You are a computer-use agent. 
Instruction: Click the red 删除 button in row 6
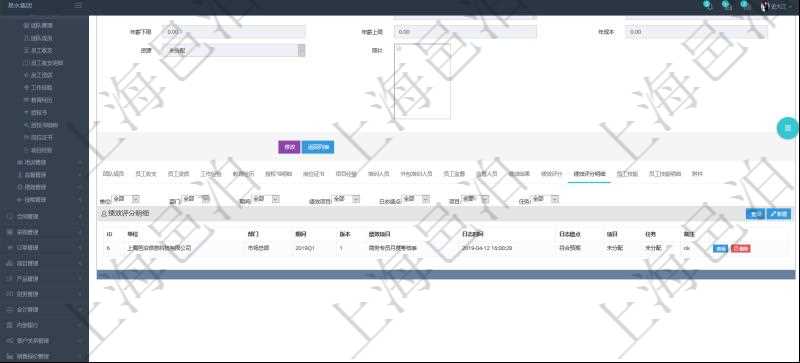tap(740, 248)
